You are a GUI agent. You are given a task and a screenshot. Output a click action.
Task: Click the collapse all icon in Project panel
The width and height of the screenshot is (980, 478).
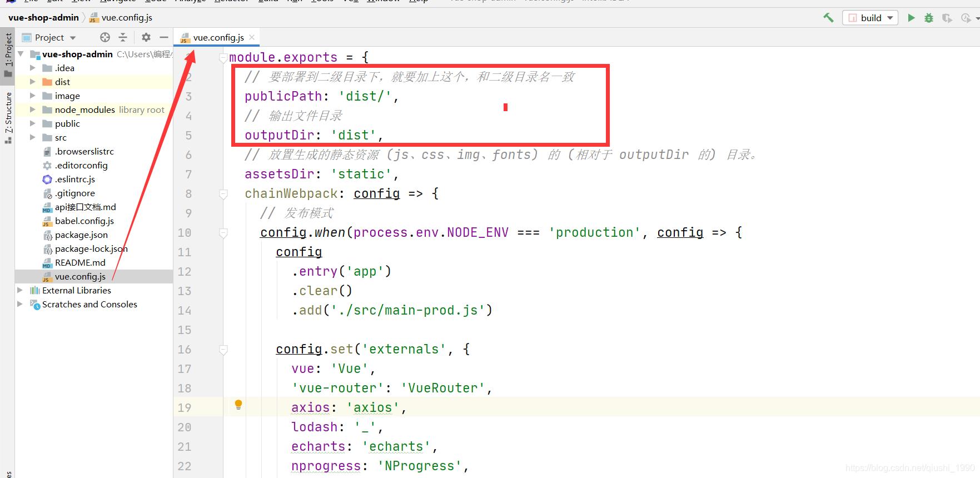coord(123,37)
